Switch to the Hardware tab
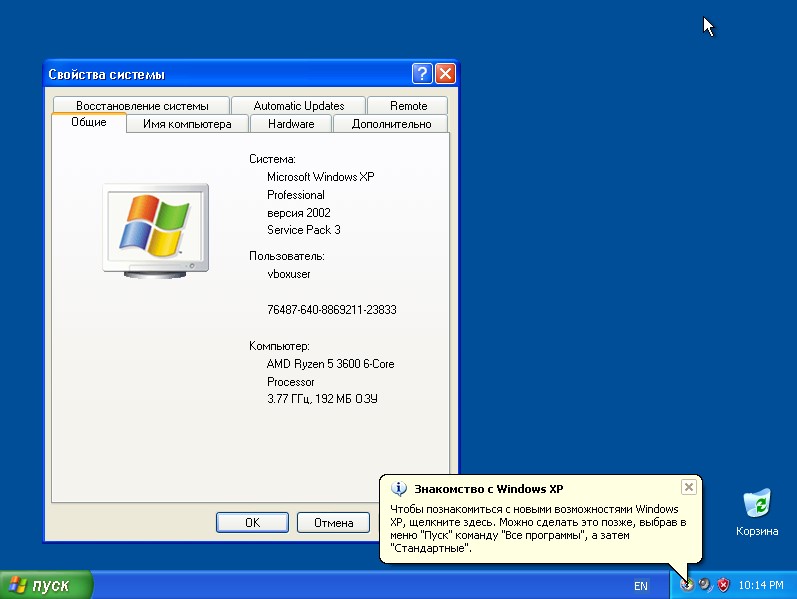The width and height of the screenshot is (797, 599). tap(291, 124)
